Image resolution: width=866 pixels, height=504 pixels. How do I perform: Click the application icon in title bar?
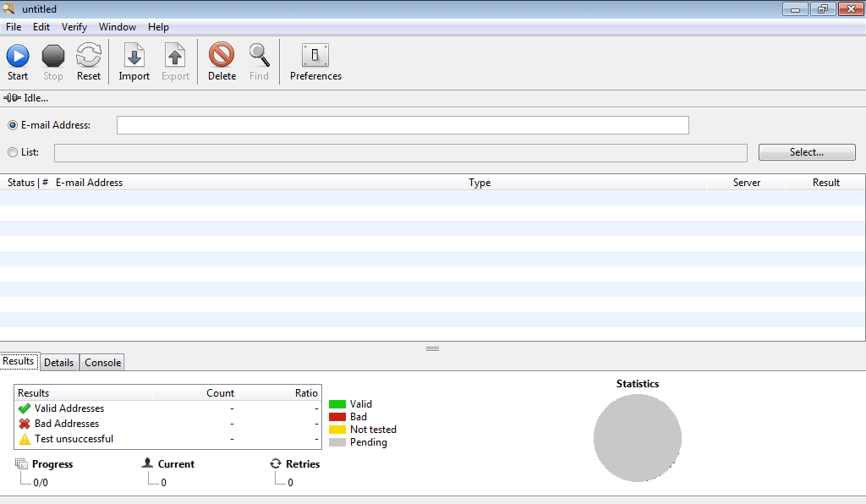[x=8, y=8]
